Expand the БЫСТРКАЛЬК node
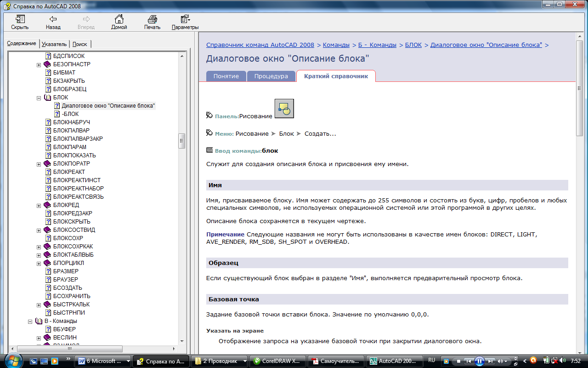This screenshot has height=368, width=588. click(x=39, y=305)
